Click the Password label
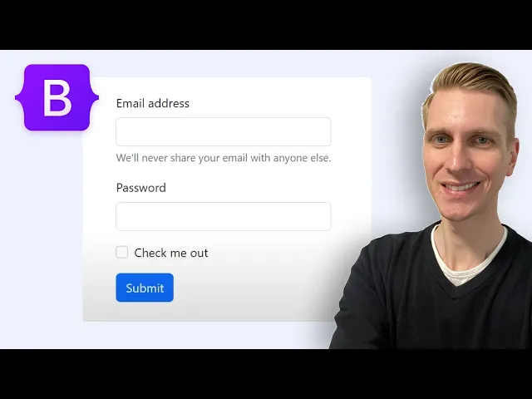 pos(141,188)
